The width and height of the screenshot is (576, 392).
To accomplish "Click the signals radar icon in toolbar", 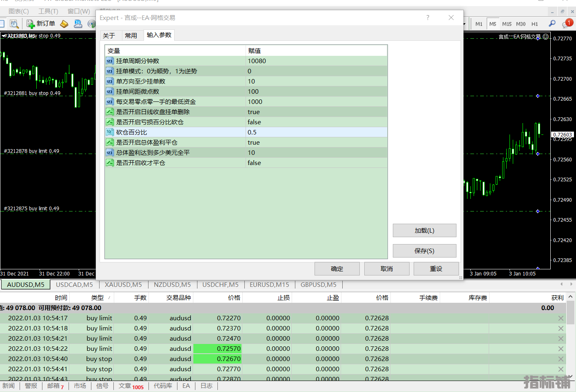I will [x=92, y=24].
